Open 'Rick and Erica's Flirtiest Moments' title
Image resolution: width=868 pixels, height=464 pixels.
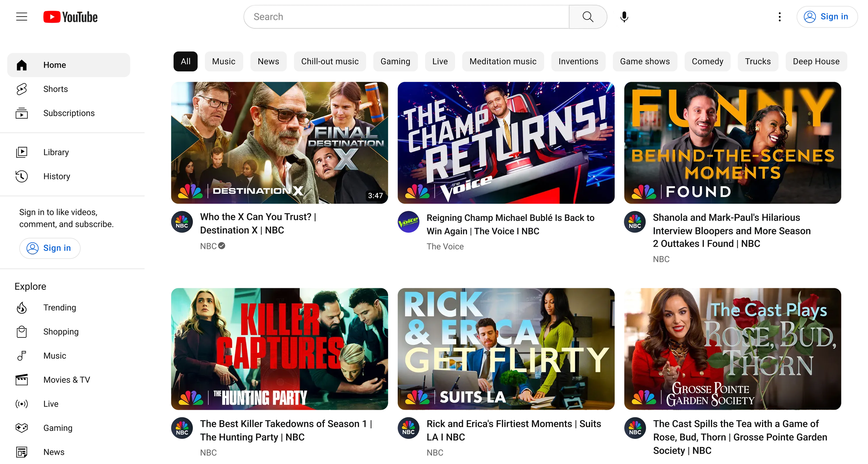pyautogui.click(x=514, y=430)
